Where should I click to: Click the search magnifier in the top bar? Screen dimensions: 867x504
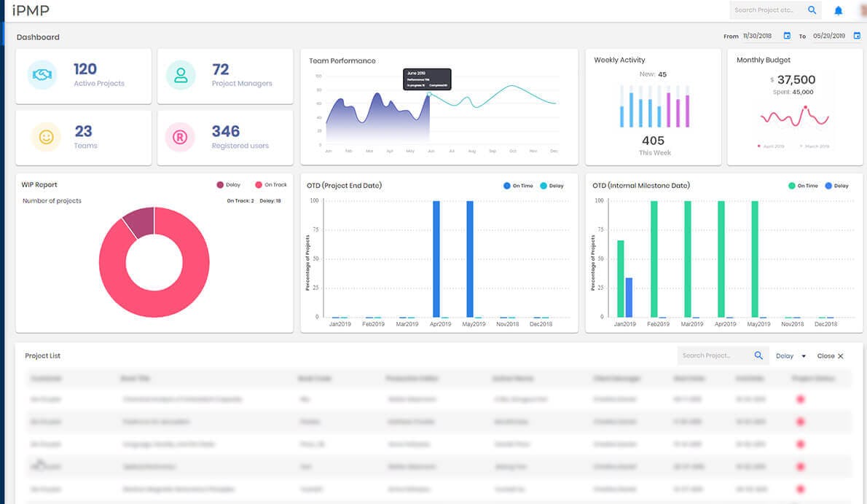pos(811,10)
